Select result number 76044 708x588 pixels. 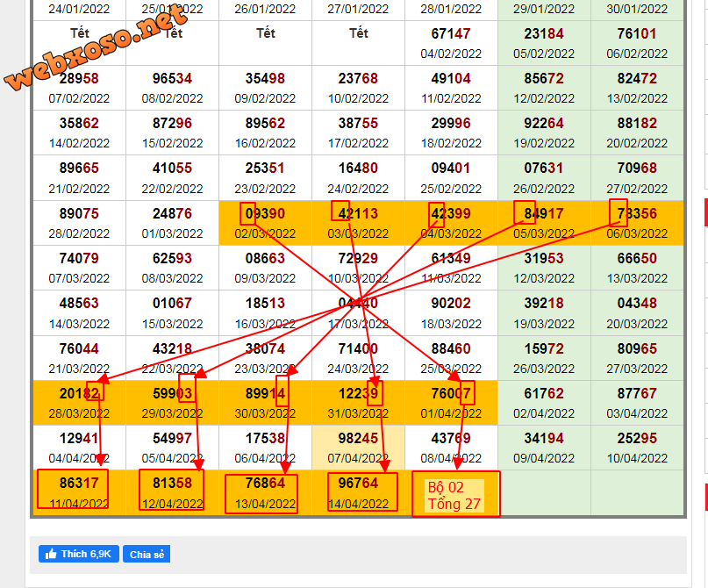79,348
